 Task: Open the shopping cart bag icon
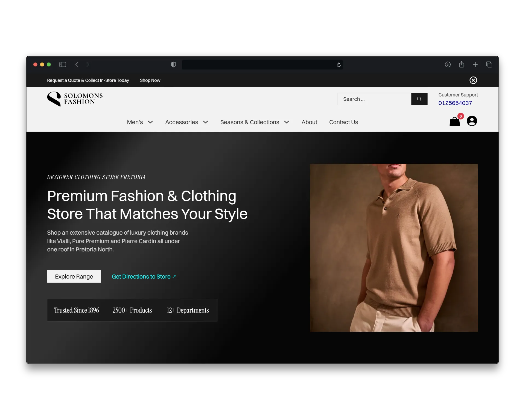pyautogui.click(x=454, y=122)
